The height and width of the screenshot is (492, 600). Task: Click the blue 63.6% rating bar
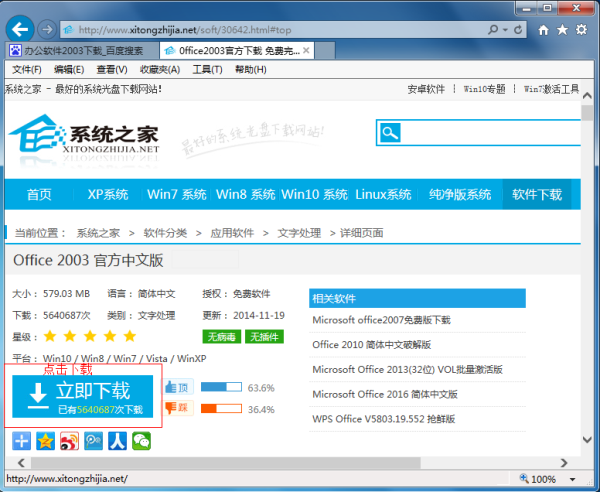point(221,387)
